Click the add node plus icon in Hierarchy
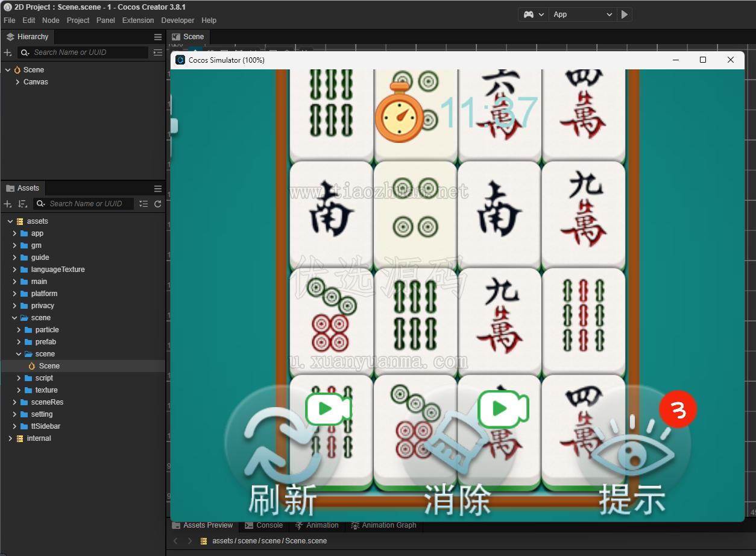The width and height of the screenshot is (756, 556). point(8,52)
